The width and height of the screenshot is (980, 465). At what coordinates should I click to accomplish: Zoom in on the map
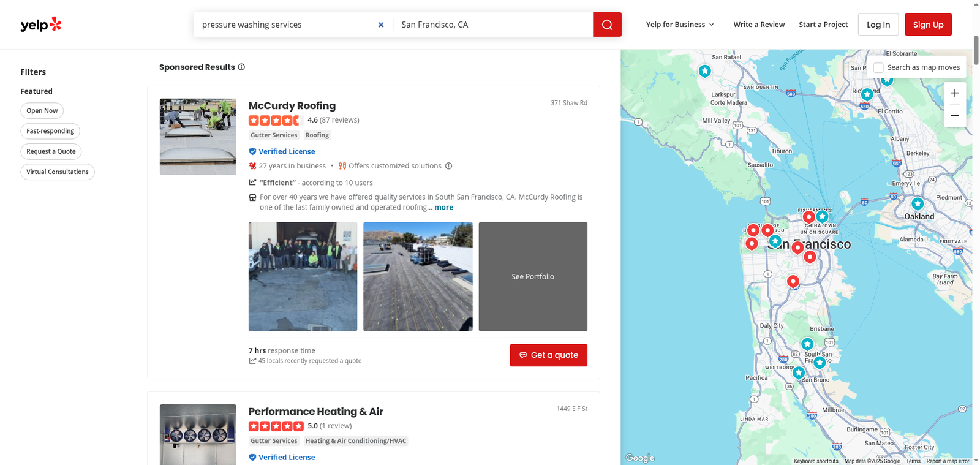coord(955,93)
